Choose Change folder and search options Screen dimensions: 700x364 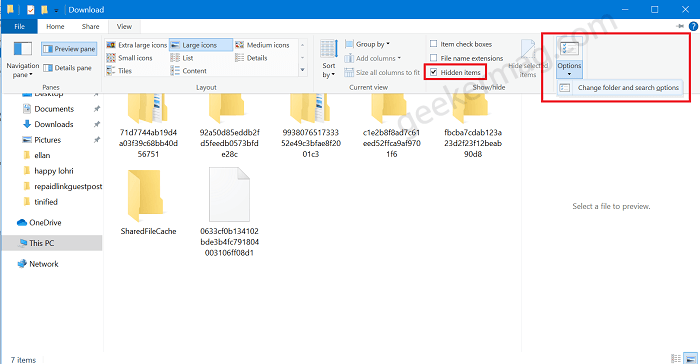[x=620, y=88]
